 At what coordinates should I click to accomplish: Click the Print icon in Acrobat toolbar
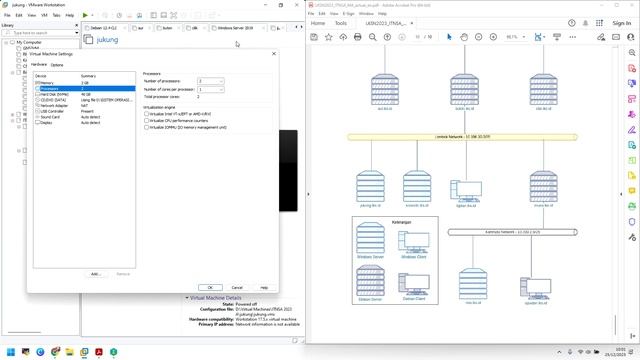(358, 37)
